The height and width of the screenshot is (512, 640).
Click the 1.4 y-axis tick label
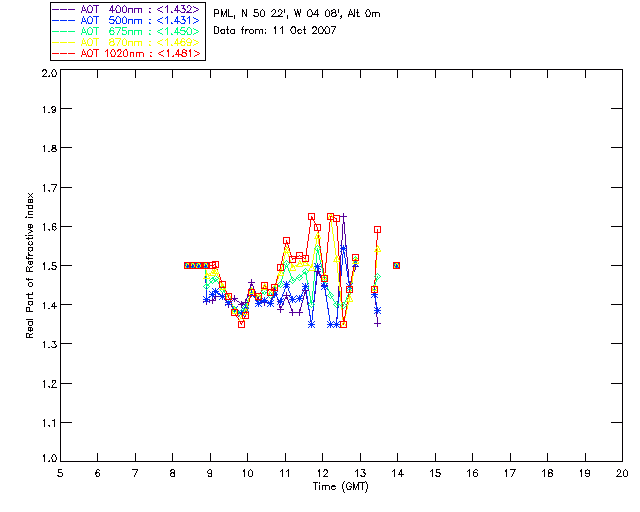coord(49,305)
